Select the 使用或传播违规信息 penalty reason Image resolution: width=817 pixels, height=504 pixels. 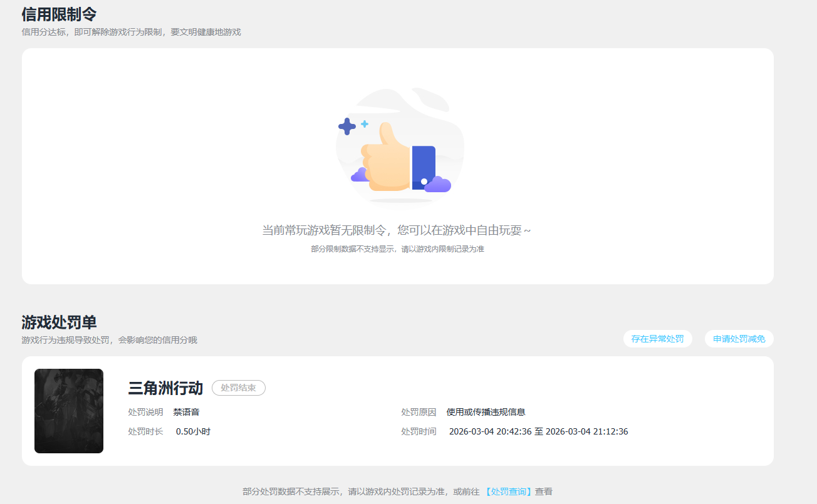click(x=486, y=412)
